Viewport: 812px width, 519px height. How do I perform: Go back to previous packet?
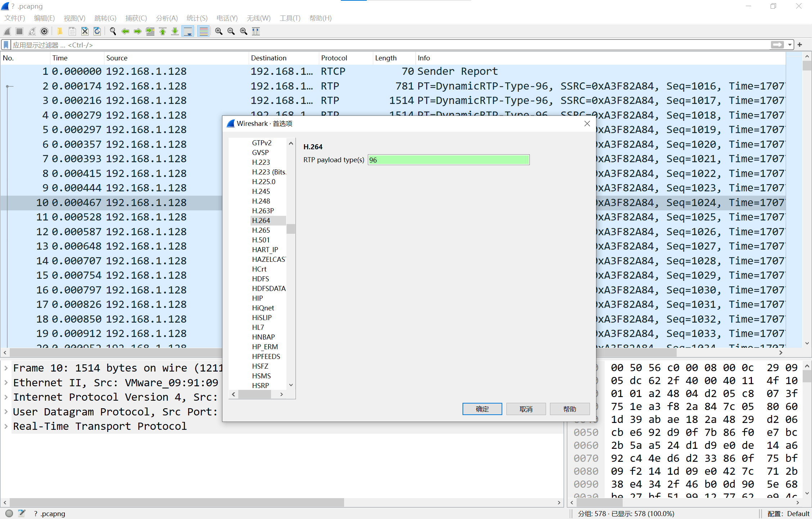pyautogui.click(x=125, y=31)
